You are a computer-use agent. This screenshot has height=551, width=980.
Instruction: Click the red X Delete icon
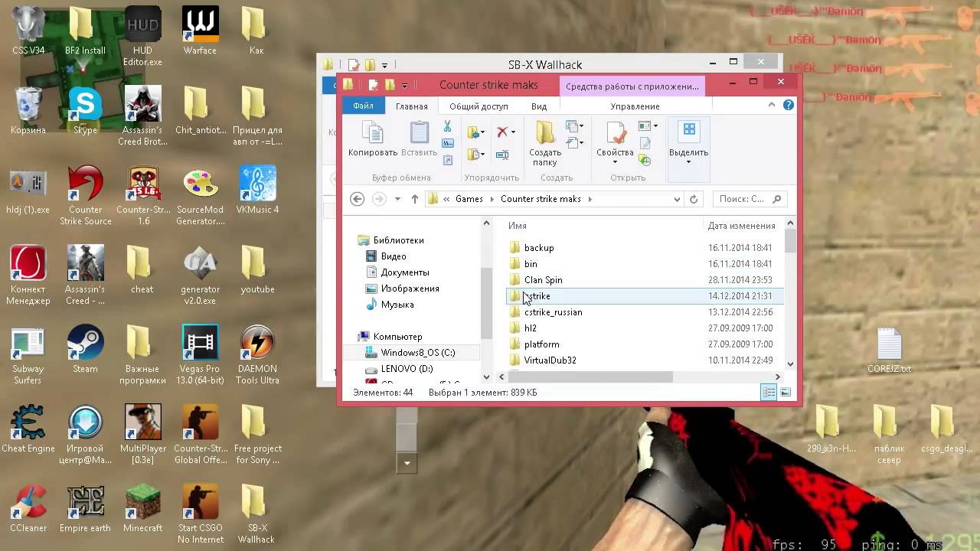501,132
